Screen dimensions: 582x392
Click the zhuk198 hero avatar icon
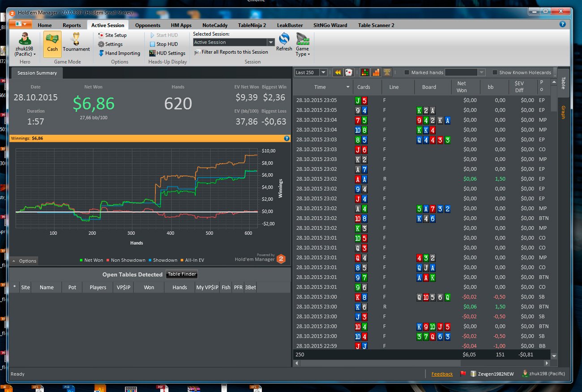point(25,39)
